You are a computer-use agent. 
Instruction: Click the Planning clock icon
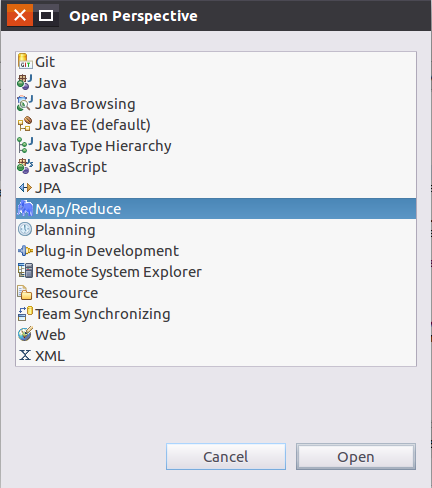point(25,230)
